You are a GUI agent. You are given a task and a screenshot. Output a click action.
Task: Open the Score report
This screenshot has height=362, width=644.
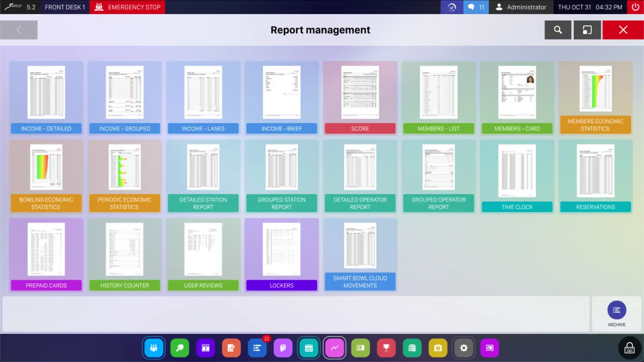[x=360, y=98]
